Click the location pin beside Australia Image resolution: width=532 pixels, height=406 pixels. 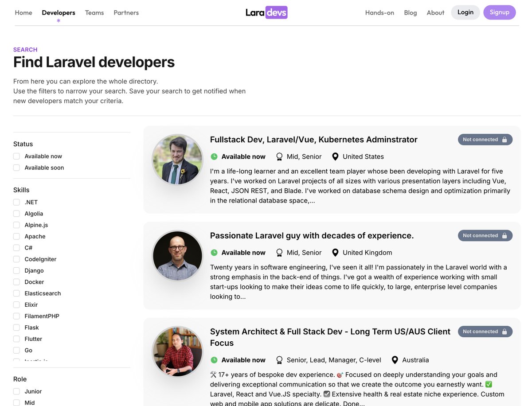(x=395, y=360)
